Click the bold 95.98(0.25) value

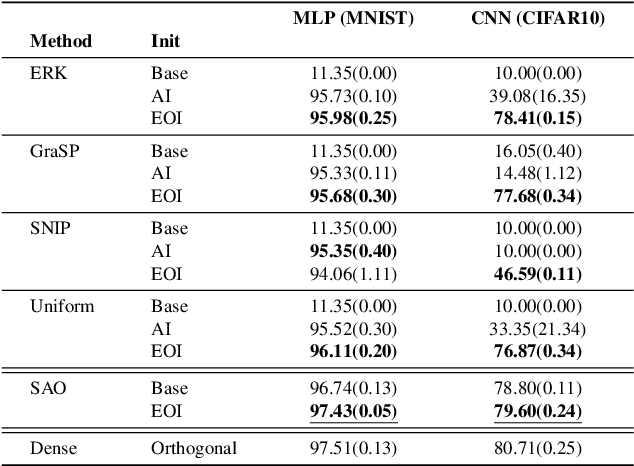click(354, 119)
